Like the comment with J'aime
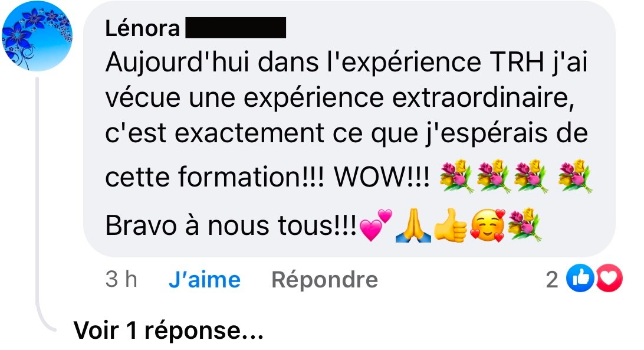This screenshot has height=350, width=644. pos(205,280)
